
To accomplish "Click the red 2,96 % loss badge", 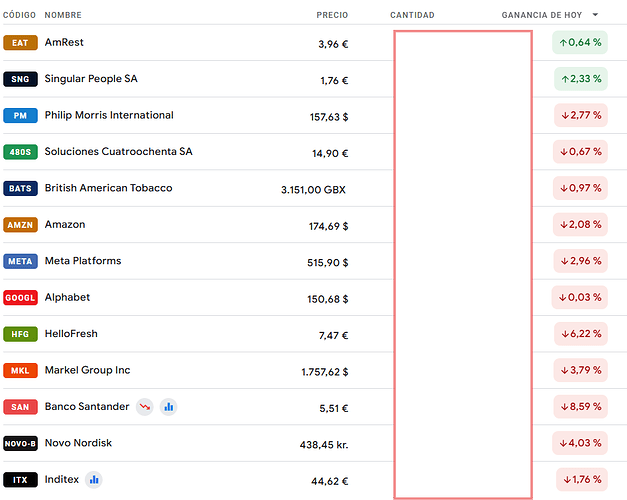I will [581, 261].
